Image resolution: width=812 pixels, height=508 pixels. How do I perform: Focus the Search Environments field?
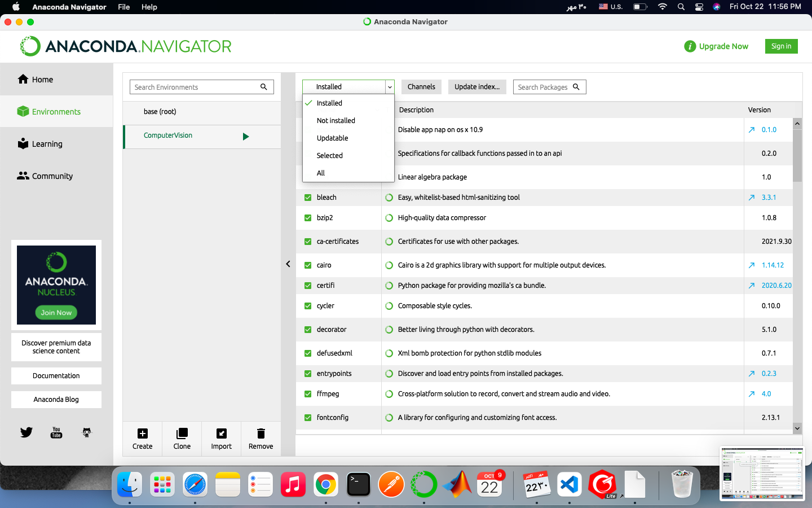coord(202,87)
